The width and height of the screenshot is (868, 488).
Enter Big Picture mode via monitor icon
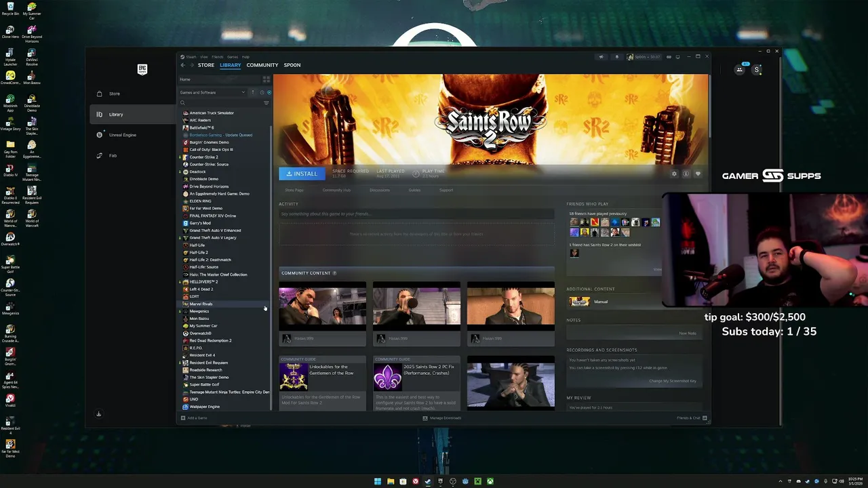click(x=677, y=57)
